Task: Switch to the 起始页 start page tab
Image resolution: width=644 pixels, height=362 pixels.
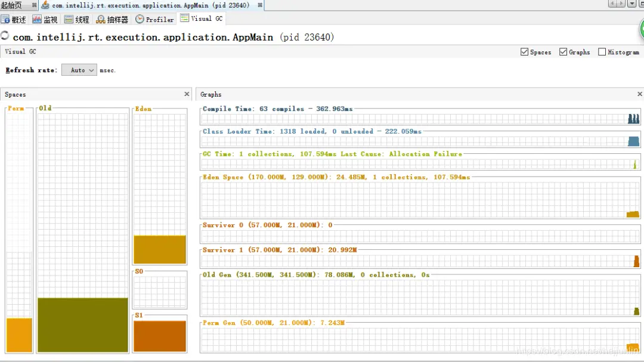Action: tap(11, 5)
